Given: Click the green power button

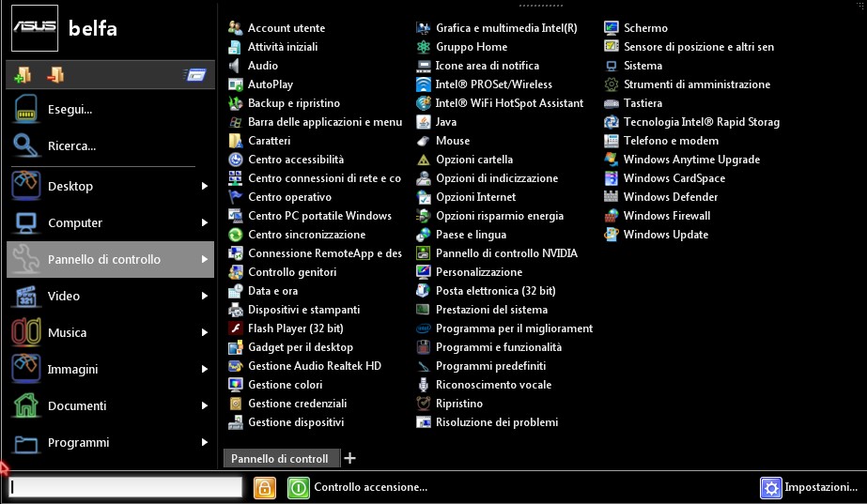Looking at the screenshot, I should point(298,487).
